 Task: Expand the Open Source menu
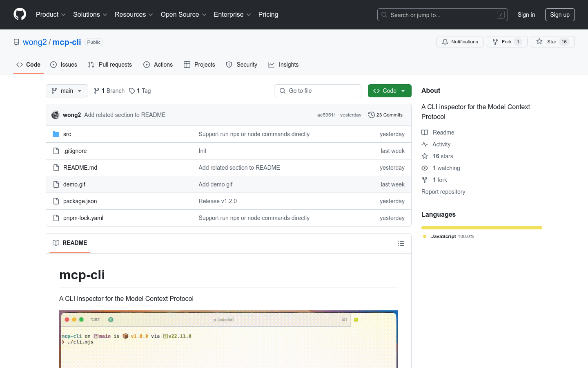184,14
